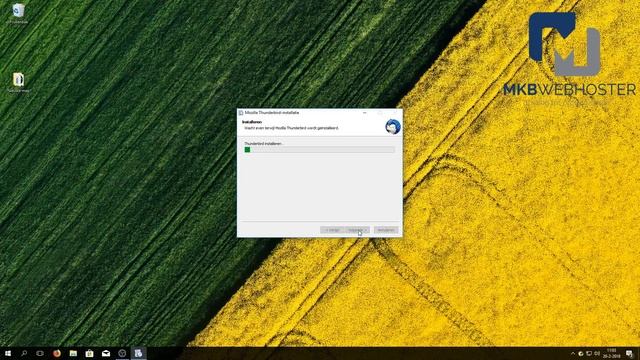Click the Thunderbird logo in installer header

393,127
